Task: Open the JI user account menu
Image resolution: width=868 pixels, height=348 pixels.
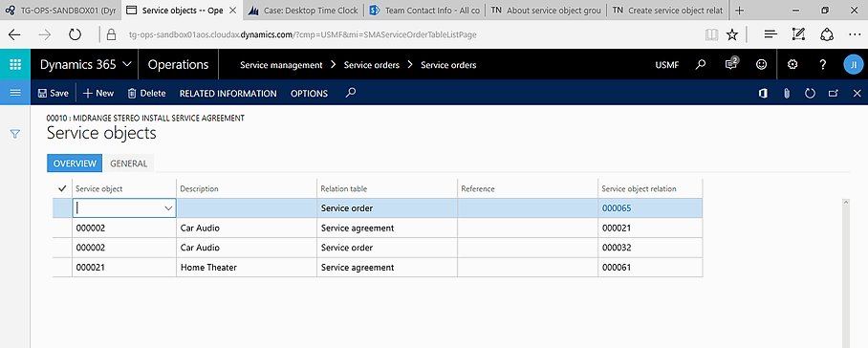Action: pos(853,65)
